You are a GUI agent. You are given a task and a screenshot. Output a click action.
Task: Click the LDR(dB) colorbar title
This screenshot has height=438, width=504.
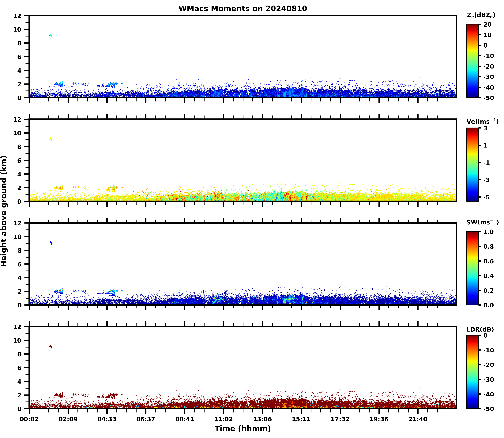coord(480,329)
